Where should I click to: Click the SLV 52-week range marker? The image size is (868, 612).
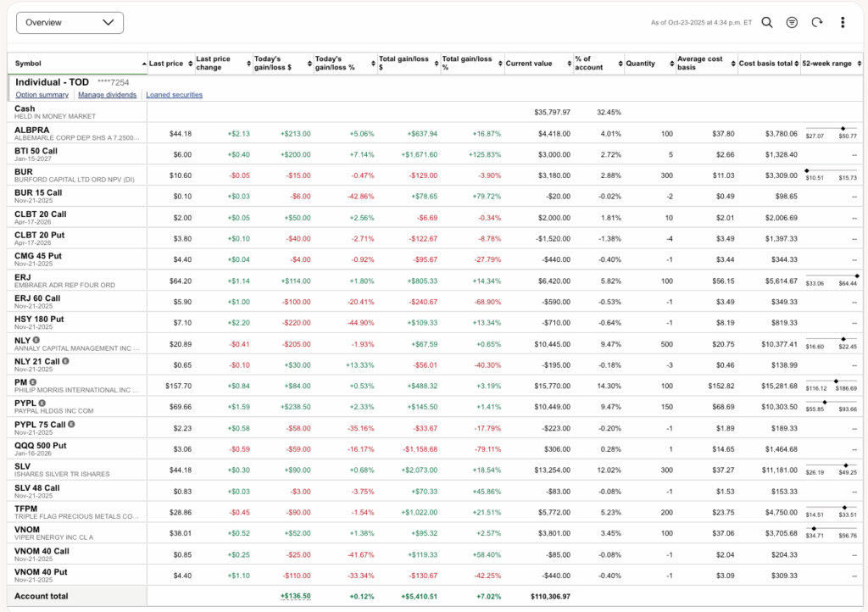(x=845, y=465)
